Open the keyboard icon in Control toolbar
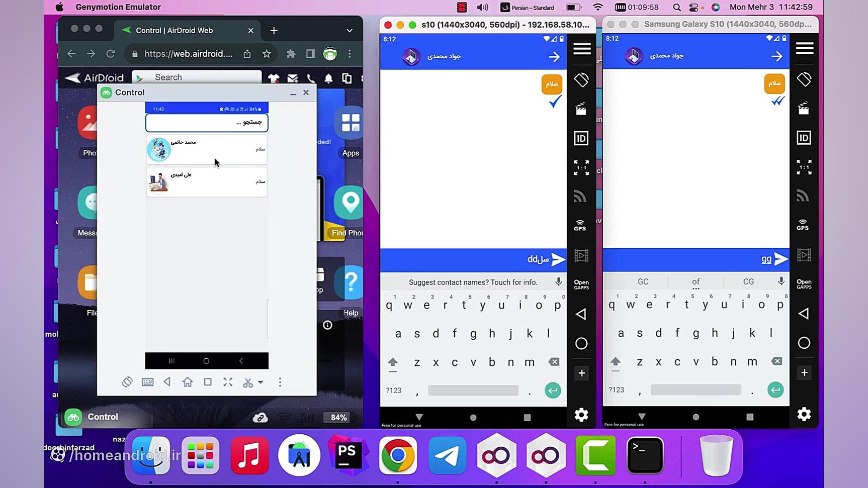The width and height of the screenshot is (868, 488). pos(147,382)
